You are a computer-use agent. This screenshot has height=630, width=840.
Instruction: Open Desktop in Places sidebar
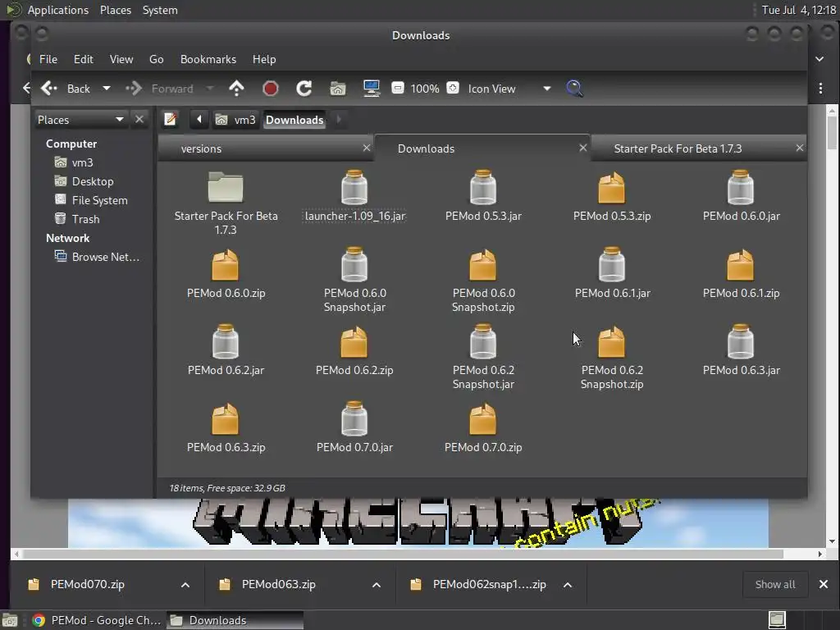[x=92, y=181]
